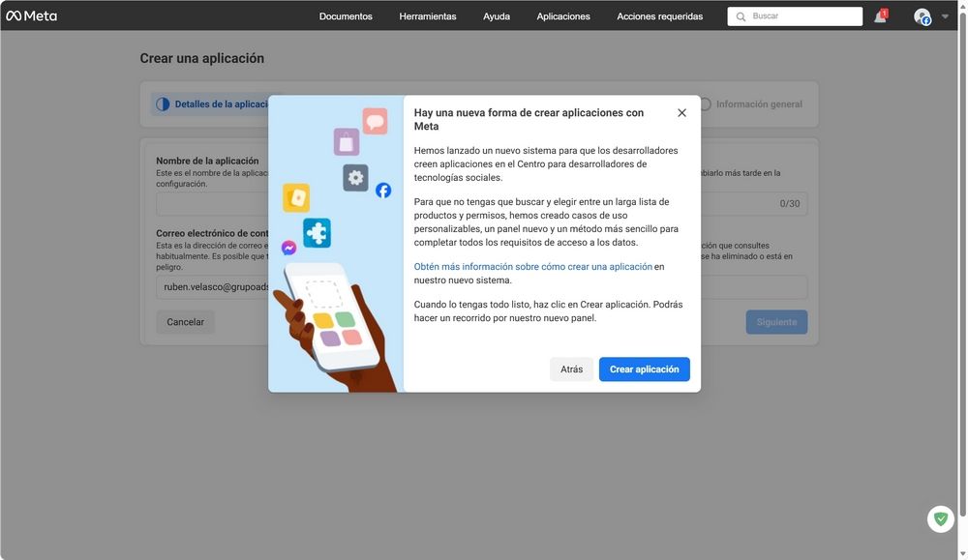Click the Crear aplicación button

click(x=644, y=368)
